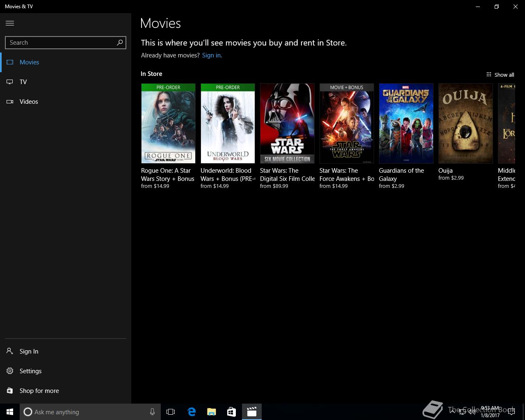Screen dimensions: 525x420
Task: Click the 'Guardians of the Galaxy' title text
Action: (402, 175)
